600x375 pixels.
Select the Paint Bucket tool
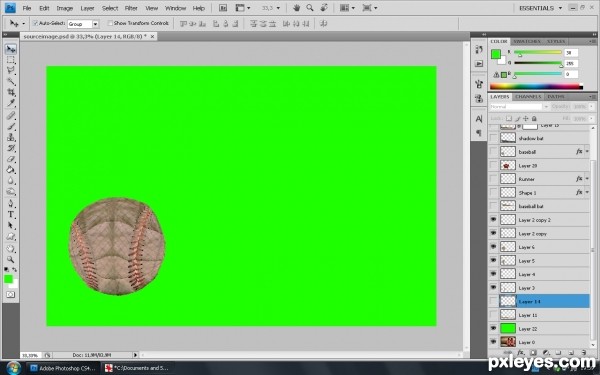coord(11,170)
